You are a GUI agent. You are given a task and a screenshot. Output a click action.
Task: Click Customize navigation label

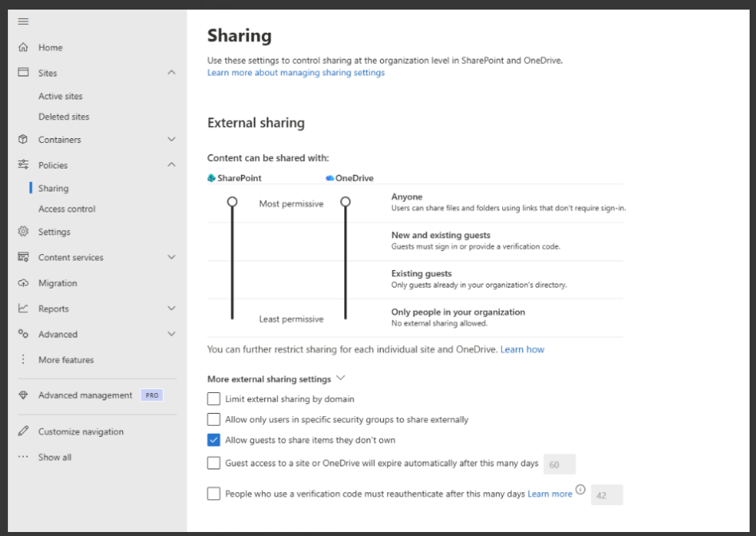pos(81,431)
